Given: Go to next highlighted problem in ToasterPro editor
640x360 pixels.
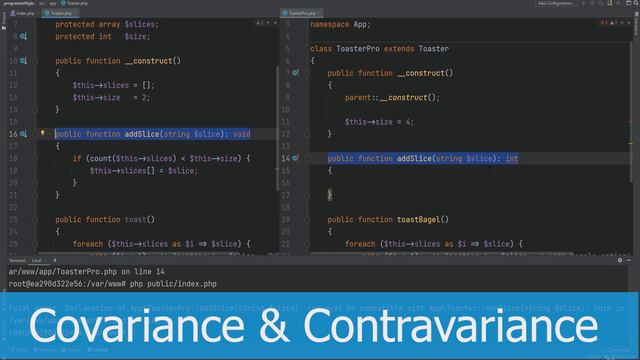Looking at the screenshot, I should pyautogui.click(x=629, y=23).
